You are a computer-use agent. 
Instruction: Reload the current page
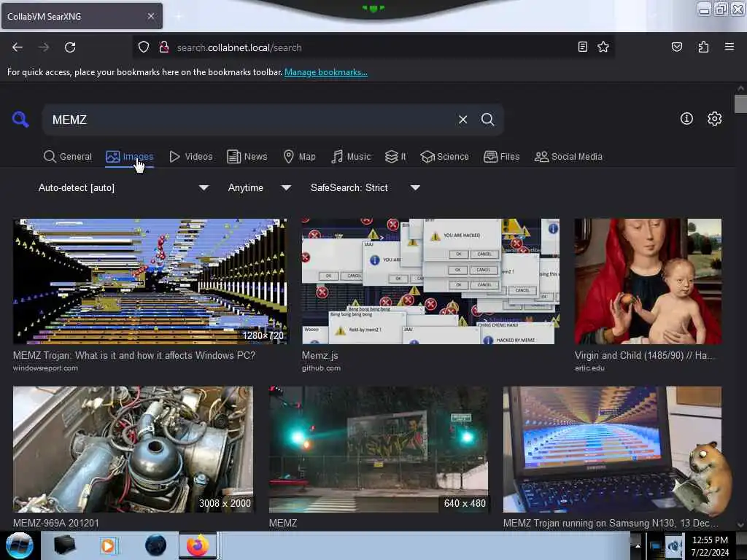[70, 47]
